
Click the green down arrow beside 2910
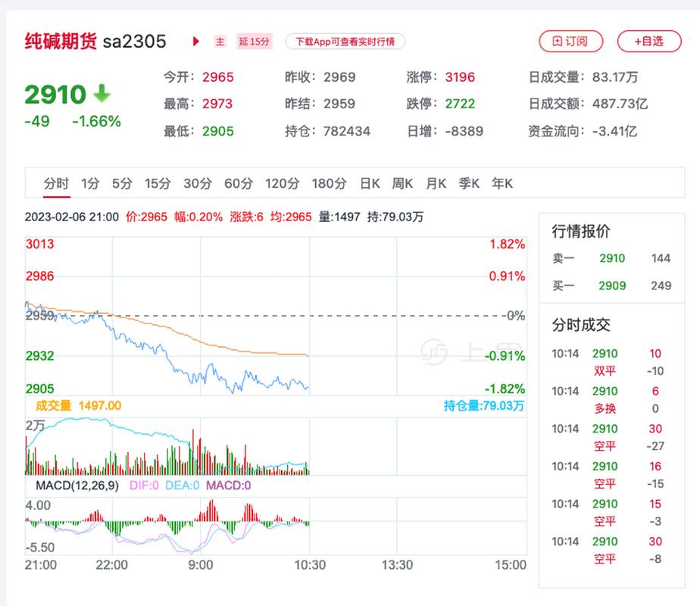point(102,94)
